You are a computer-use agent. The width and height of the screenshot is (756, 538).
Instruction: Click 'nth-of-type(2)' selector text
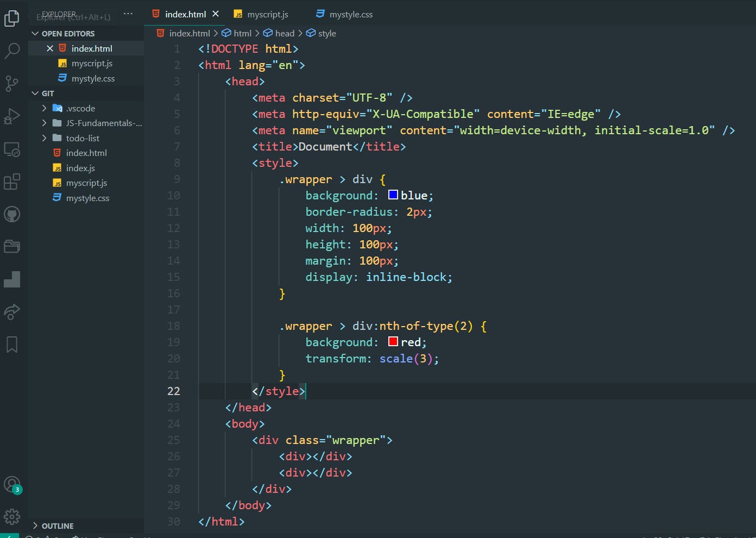pos(426,326)
